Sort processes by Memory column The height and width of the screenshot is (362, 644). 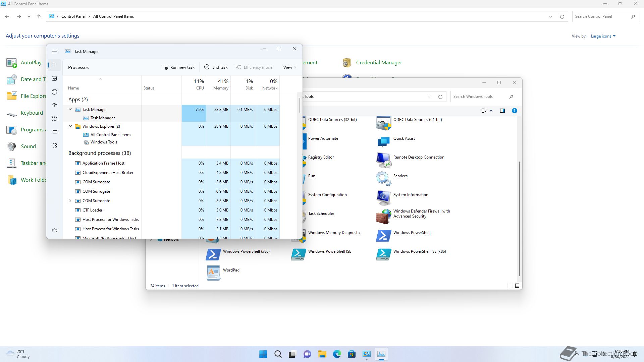218,84
